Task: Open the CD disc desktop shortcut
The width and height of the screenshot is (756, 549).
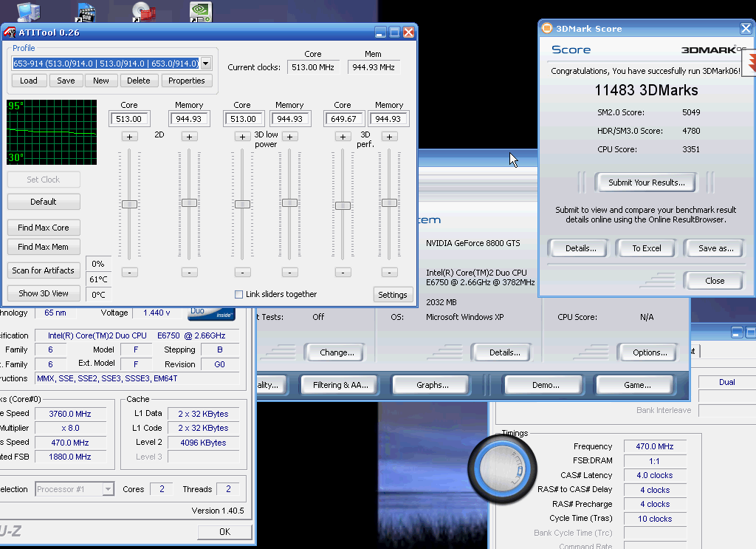Action: (142, 10)
